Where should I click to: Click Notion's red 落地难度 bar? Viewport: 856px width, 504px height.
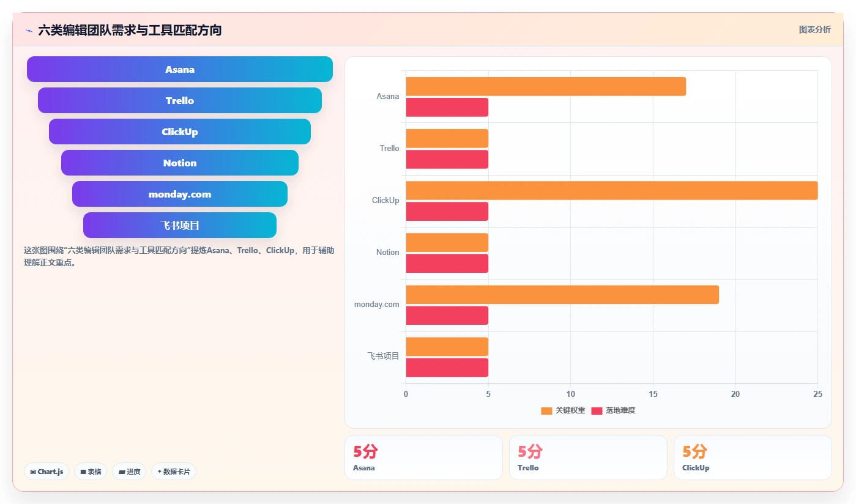coord(447,263)
